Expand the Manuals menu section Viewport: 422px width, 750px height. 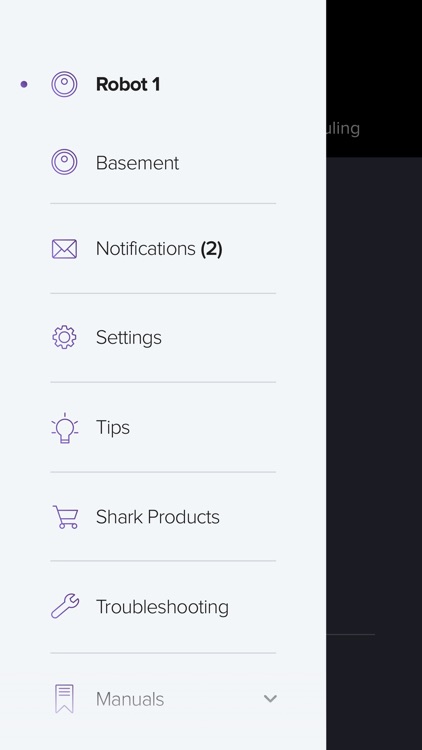point(163,699)
